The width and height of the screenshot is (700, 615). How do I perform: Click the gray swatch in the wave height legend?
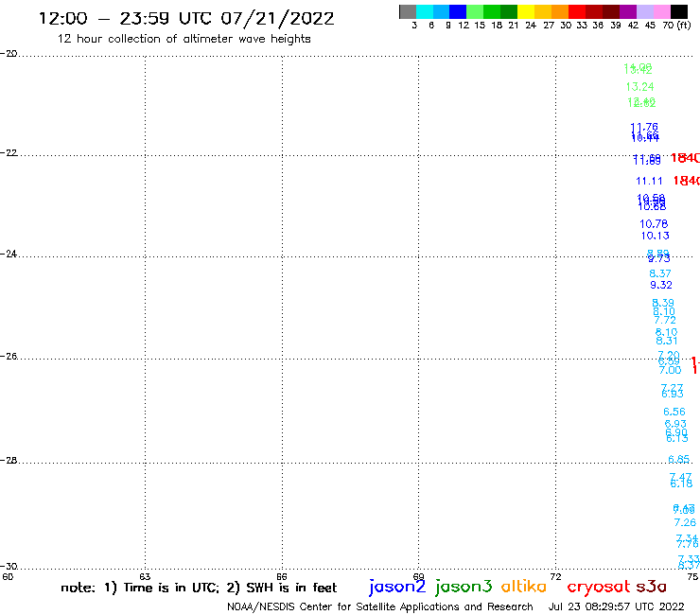(x=408, y=11)
